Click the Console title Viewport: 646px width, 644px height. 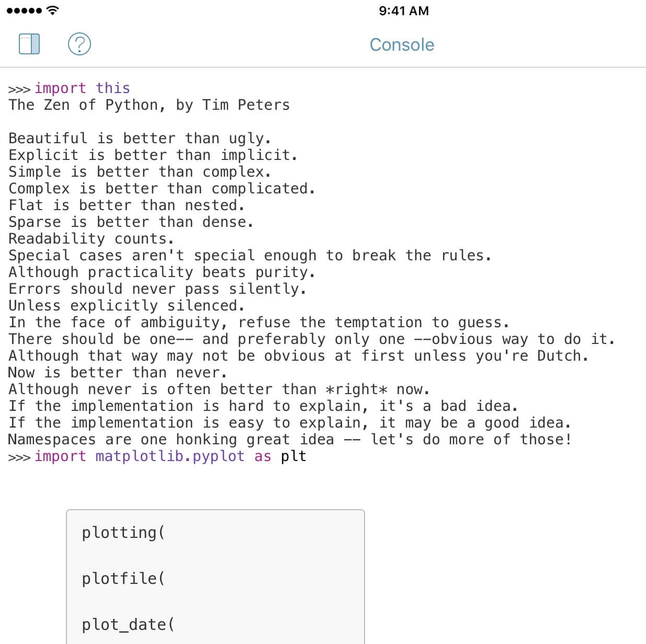(x=402, y=45)
